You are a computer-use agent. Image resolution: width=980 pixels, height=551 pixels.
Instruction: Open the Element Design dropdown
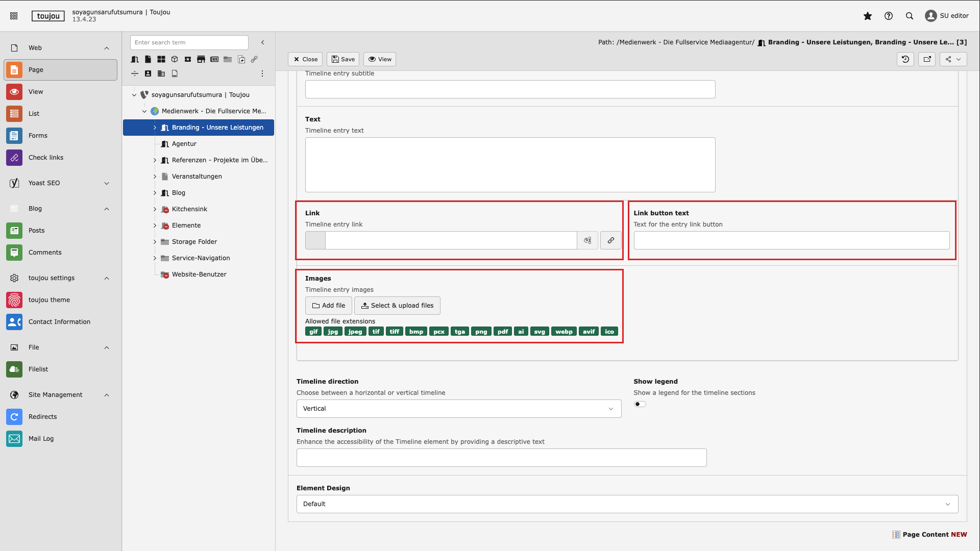point(627,504)
